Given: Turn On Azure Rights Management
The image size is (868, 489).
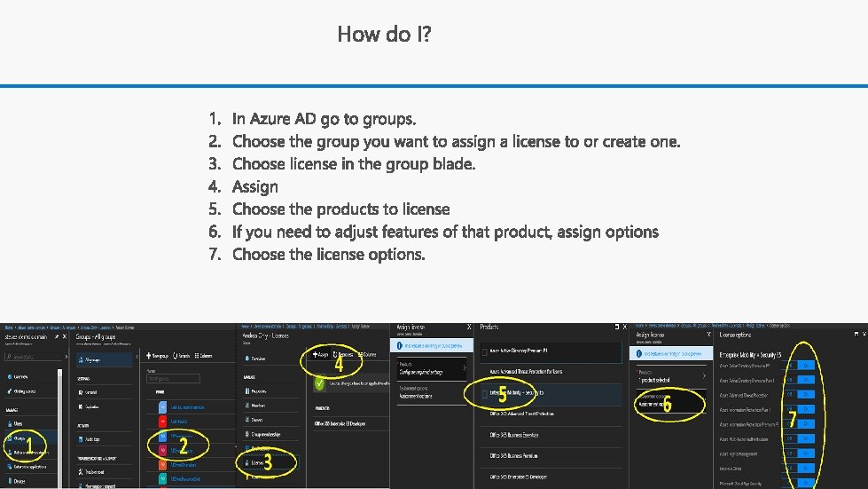Looking at the screenshot, I should click(806, 454).
